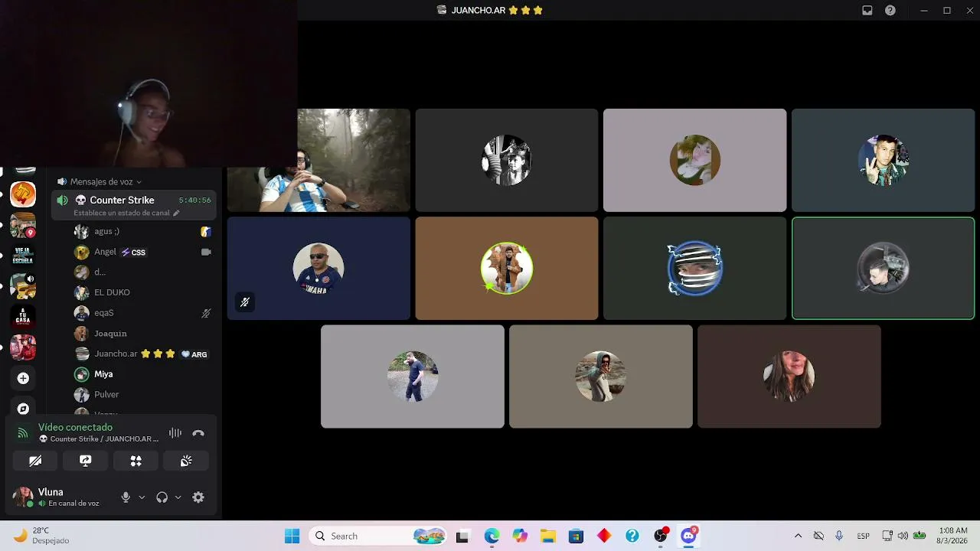Screen dimensions: 980x551
Task: Open the server icon with red notification badge
Action: tap(23, 225)
